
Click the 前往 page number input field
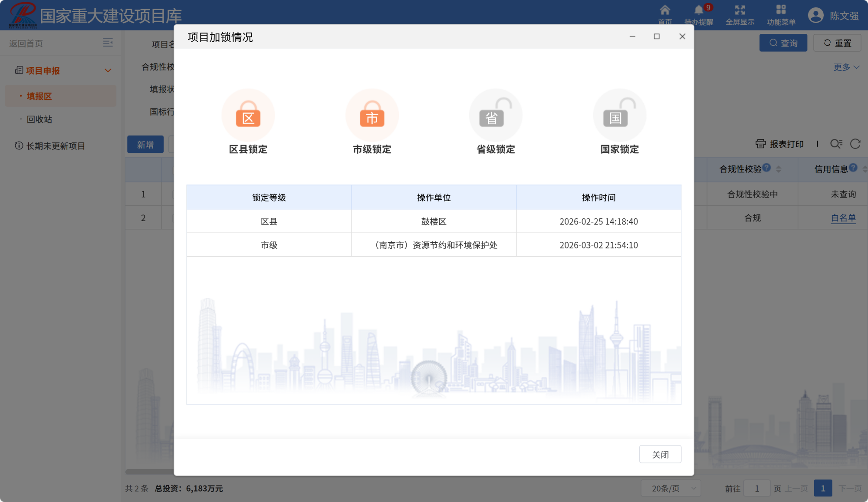[x=757, y=489]
